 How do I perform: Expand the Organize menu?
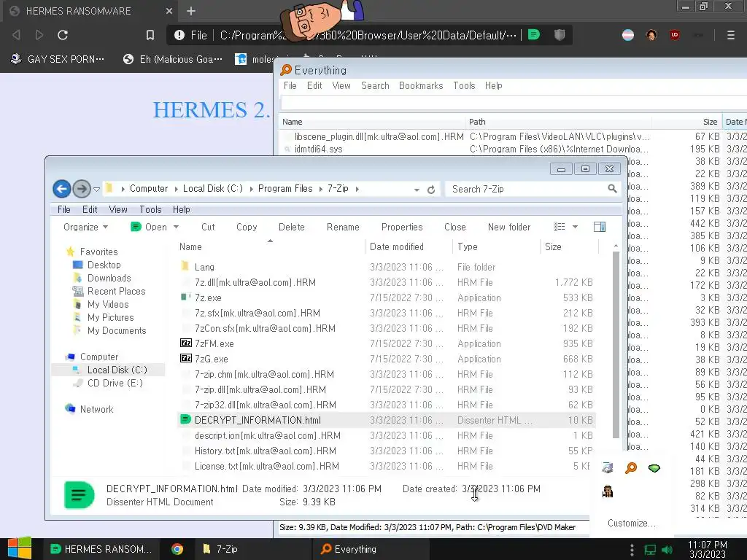click(86, 227)
